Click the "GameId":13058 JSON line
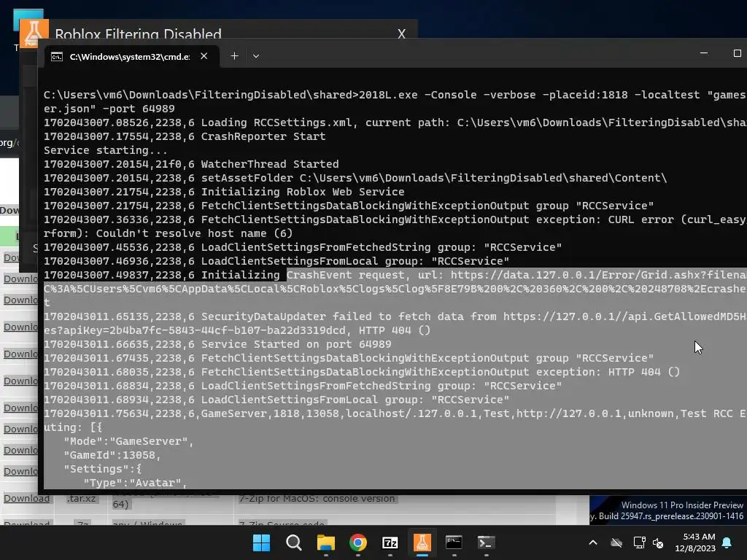 tap(112, 455)
